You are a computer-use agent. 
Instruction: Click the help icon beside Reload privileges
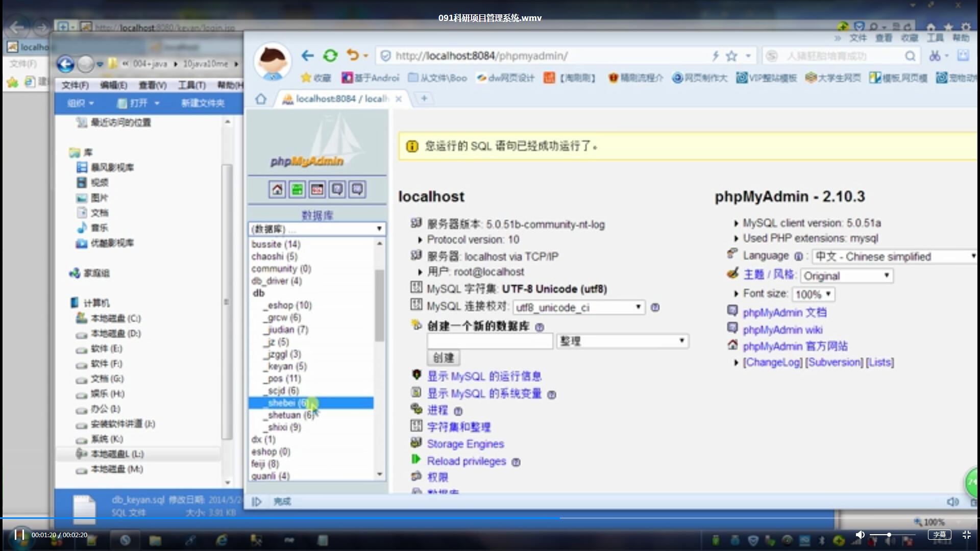(516, 462)
